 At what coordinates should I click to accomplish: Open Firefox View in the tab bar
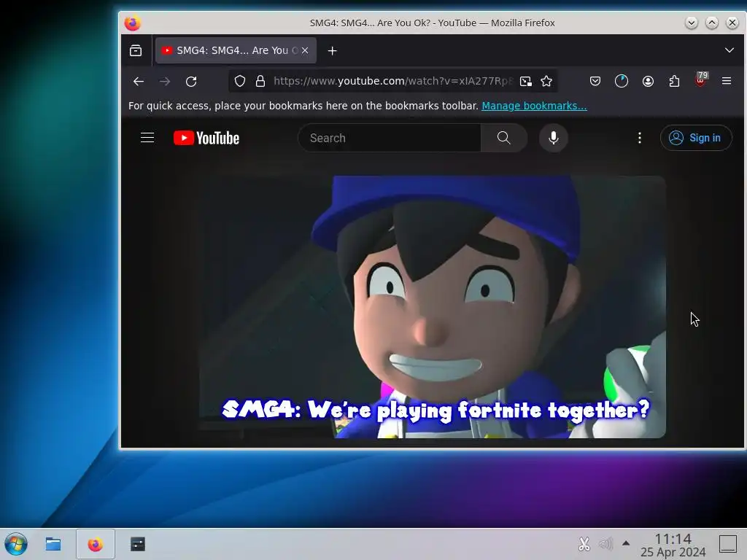[x=136, y=50]
